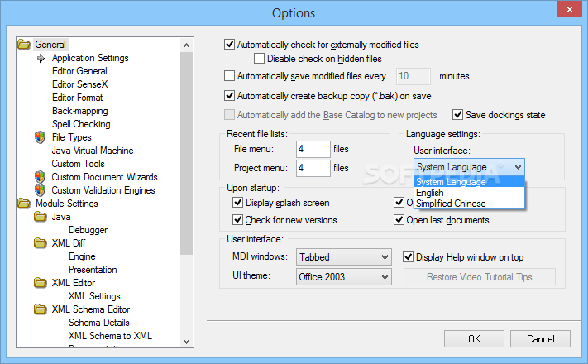Select Editor Format in the tree
588x364 pixels.
77,98
